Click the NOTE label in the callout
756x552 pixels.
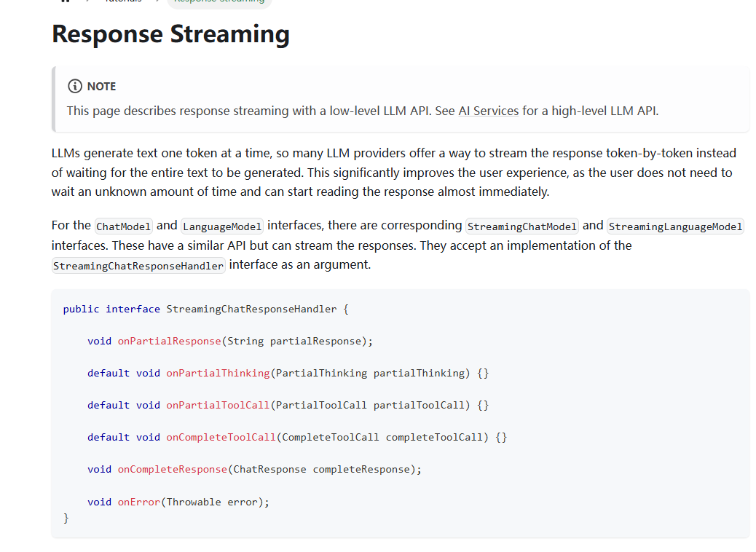(101, 86)
